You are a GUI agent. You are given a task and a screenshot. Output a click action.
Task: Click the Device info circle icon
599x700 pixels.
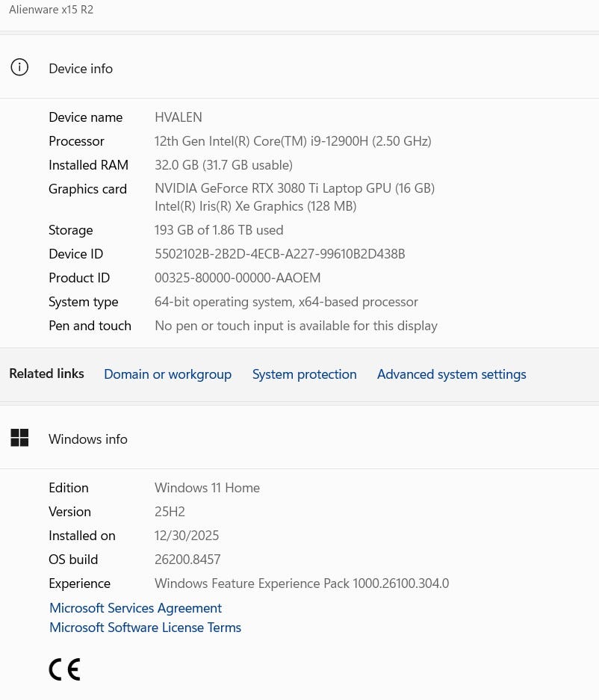tap(19, 67)
